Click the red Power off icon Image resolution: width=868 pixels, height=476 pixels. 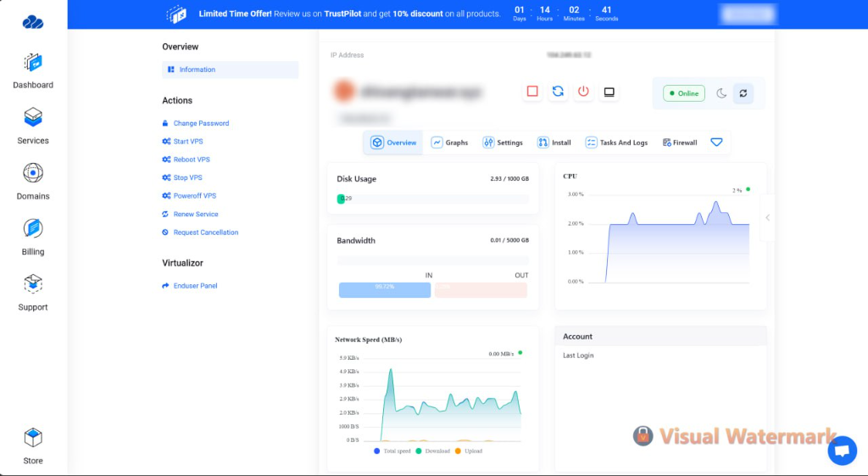583,92
